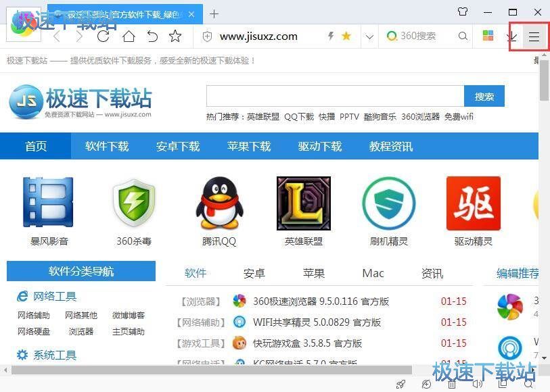550x392 pixels.
Task: Select the 苹果下载 navigation item
Action: (249, 146)
